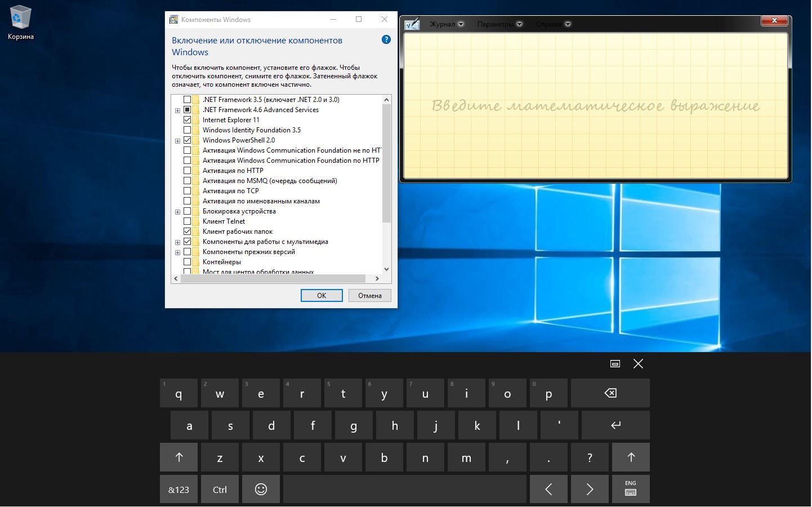Select Блокировка устройства list item
The width and height of the screenshot is (812, 507).
239,211
